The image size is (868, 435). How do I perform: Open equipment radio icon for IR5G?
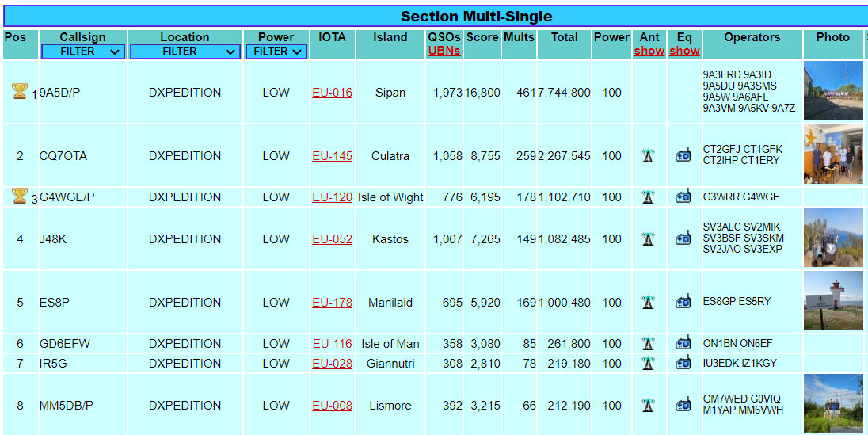tap(683, 364)
